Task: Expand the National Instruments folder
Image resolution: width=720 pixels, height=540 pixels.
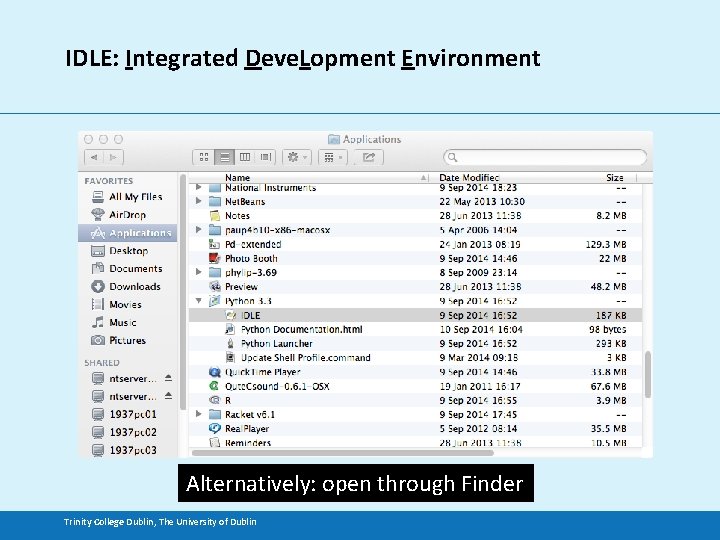Action: [198, 187]
